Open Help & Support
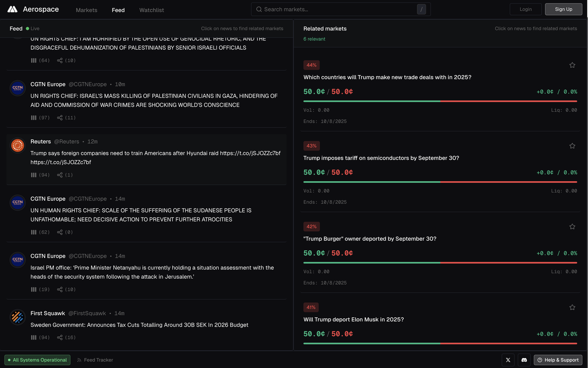Image resolution: width=588 pixels, height=368 pixels. point(558,360)
